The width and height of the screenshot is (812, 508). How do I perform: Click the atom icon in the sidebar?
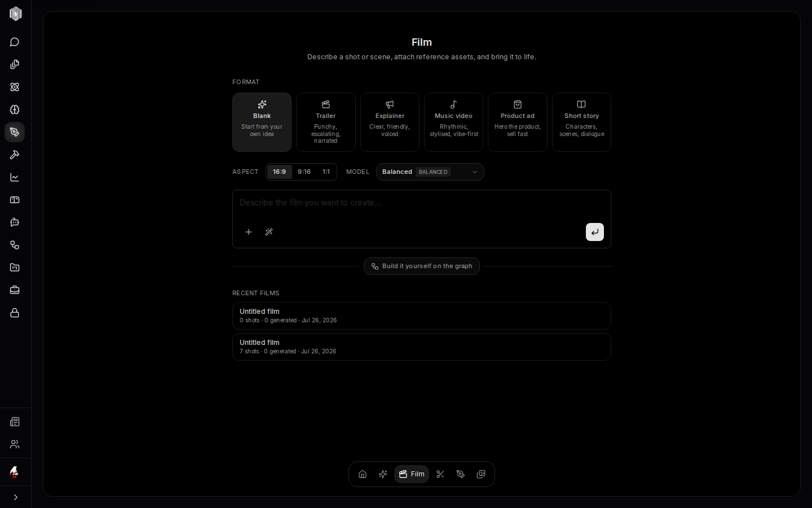click(x=15, y=87)
